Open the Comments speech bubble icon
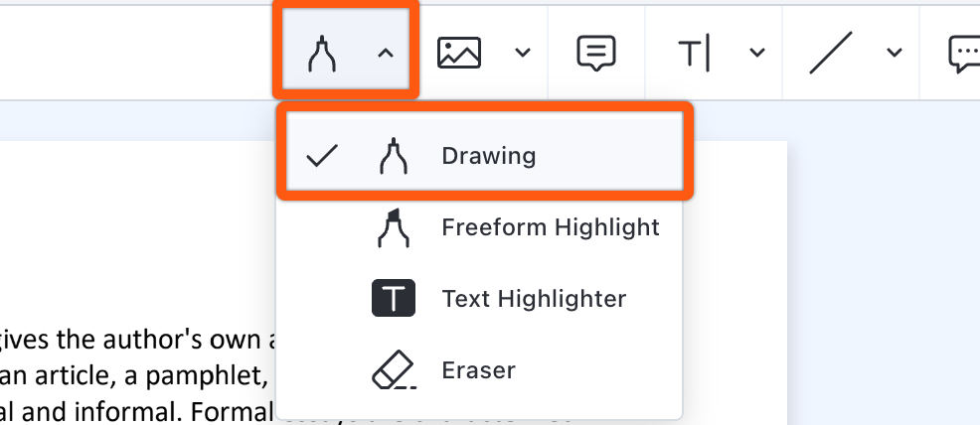Image resolution: width=980 pixels, height=425 pixels. click(964, 55)
